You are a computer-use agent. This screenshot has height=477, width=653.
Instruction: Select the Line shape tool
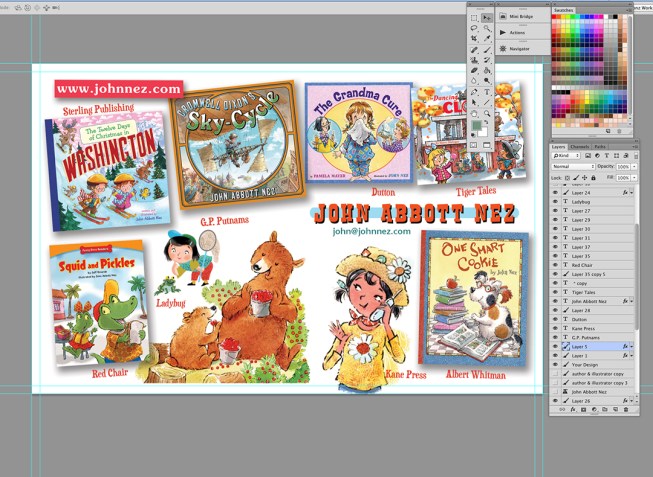(x=486, y=102)
